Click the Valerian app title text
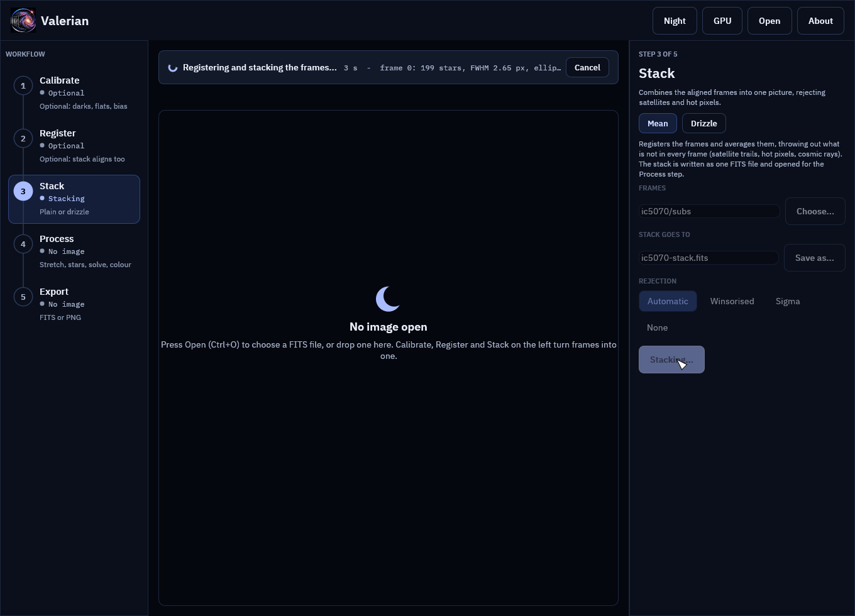This screenshot has width=855, height=616. [x=65, y=21]
